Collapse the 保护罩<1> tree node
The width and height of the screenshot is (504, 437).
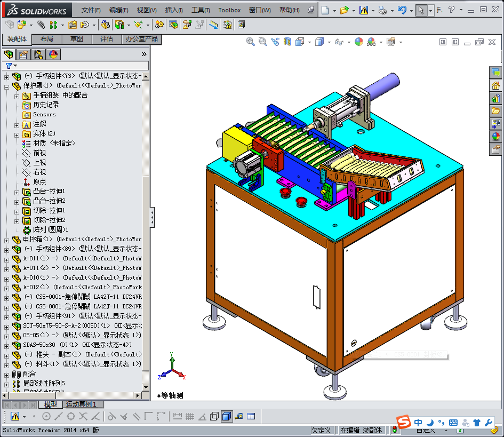tap(6, 87)
